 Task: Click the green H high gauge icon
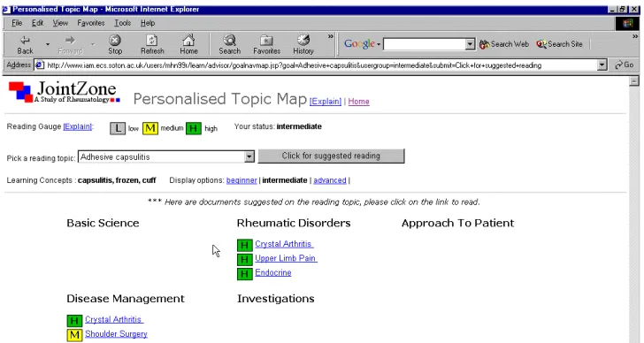(194, 128)
